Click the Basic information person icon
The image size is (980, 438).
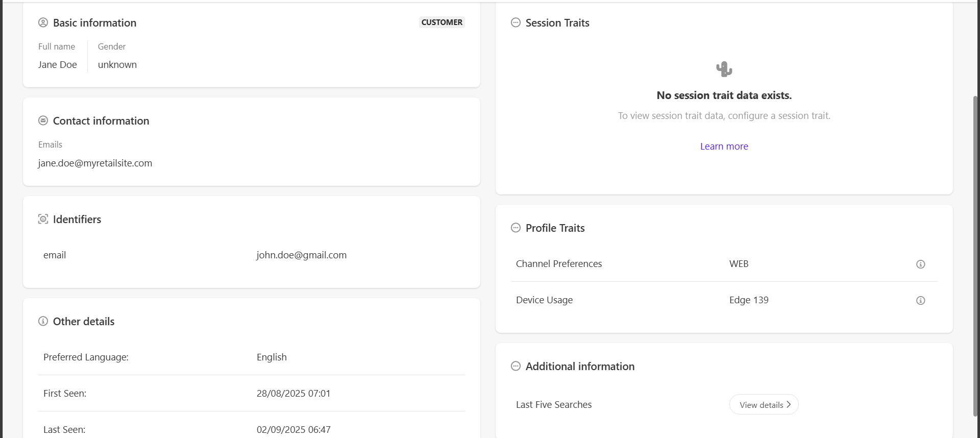click(43, 22)
